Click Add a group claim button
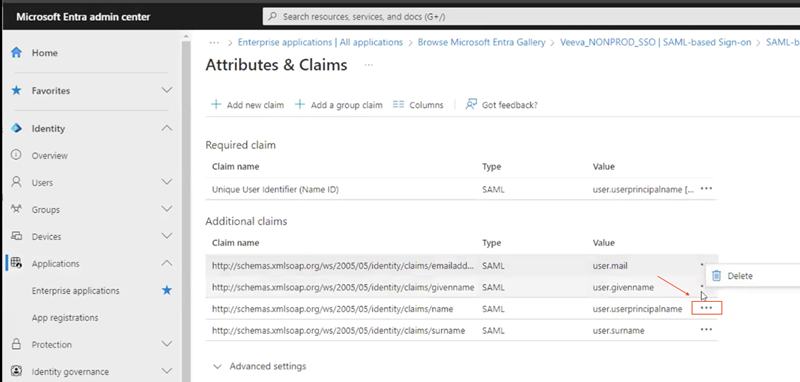800x382 pixels. [338, 105]
